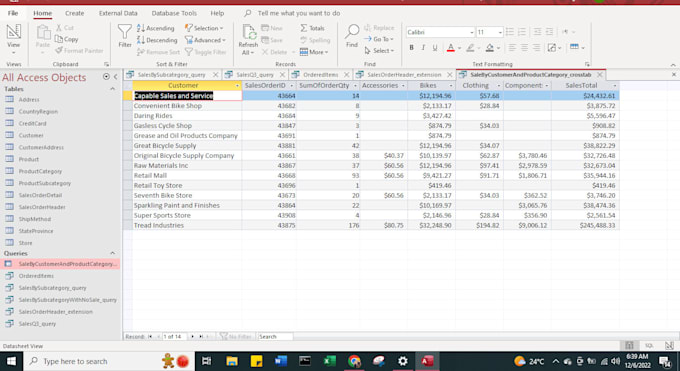Apply Italic formatting
The width and height of the screenshot is (680, 371).
coord(423,48)
